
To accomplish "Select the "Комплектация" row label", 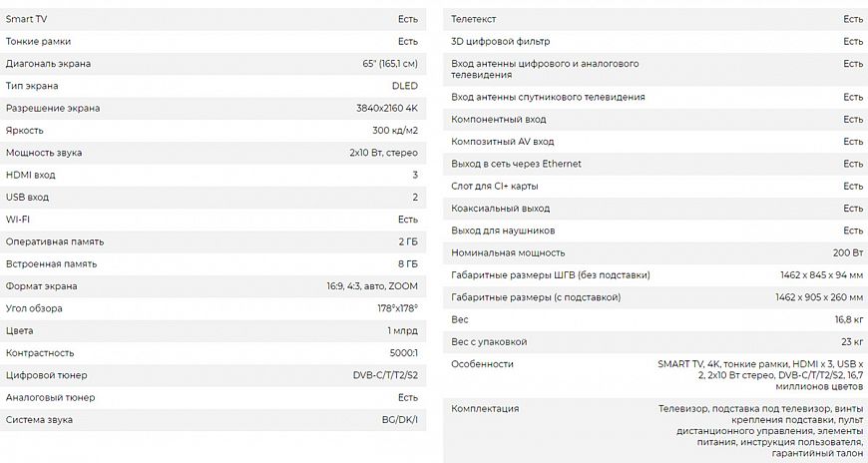I will point(485,408).
